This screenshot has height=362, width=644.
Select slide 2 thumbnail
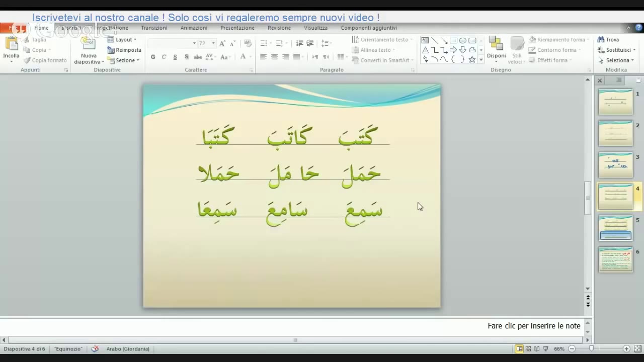coord(615,134)
